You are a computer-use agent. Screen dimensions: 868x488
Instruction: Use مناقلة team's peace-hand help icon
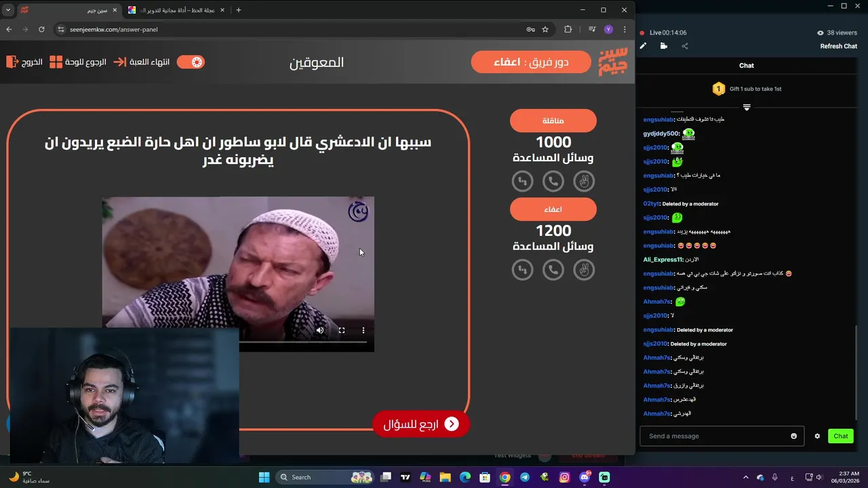click(x=583, y=181)
